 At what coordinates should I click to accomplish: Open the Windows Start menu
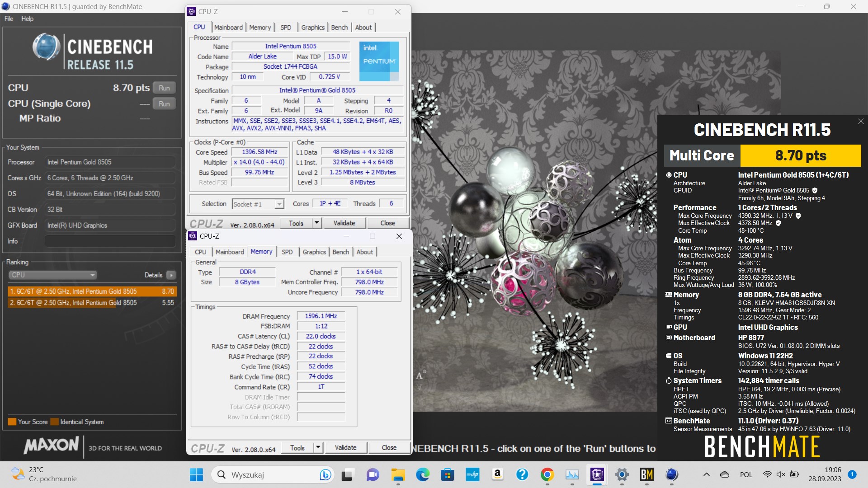pos(196,474)
